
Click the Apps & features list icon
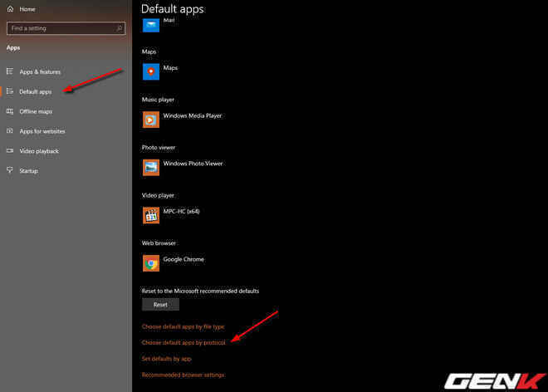(10, 71)
